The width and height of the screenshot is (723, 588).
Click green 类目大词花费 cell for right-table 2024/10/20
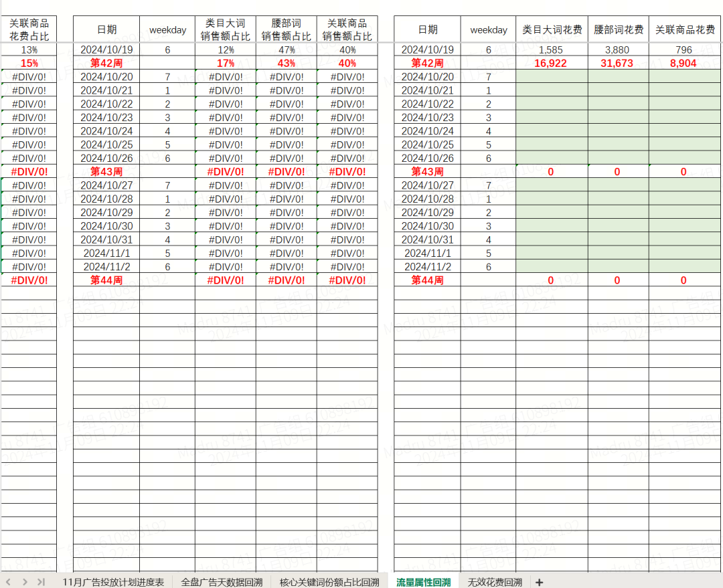point(552,77)
